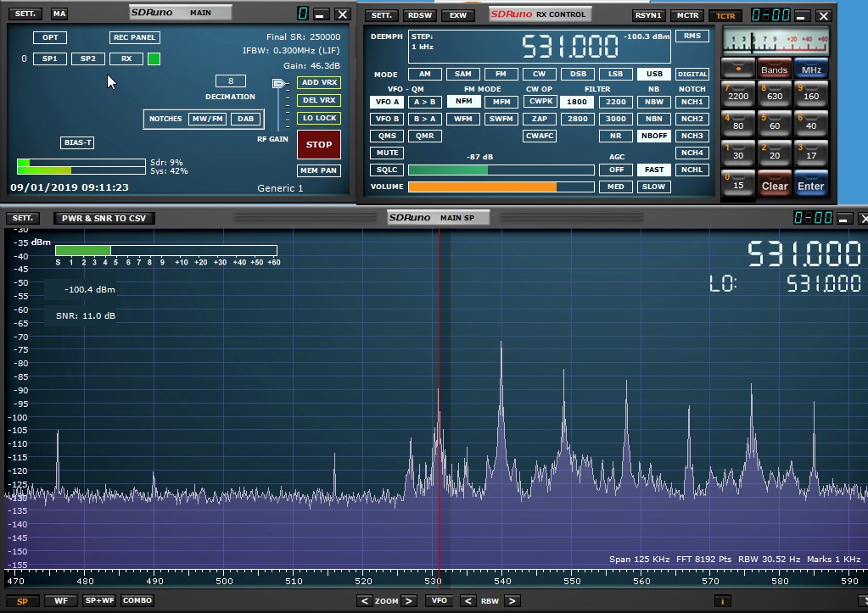Set AGC to FAST
Image resolution: width=868 pixels, height=613 pixels.
654,170
